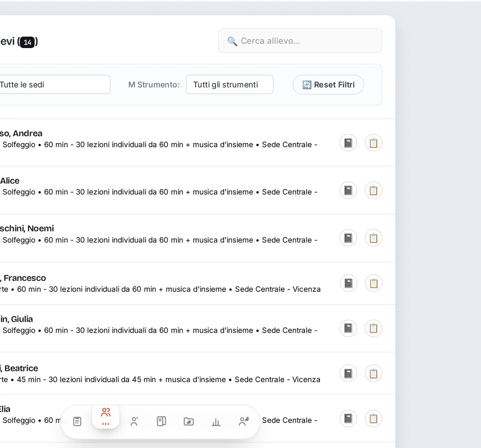This screenshot has height=448, width=481.
Task: Click the student name "so, Andrea"
Action: pos(21,133)
